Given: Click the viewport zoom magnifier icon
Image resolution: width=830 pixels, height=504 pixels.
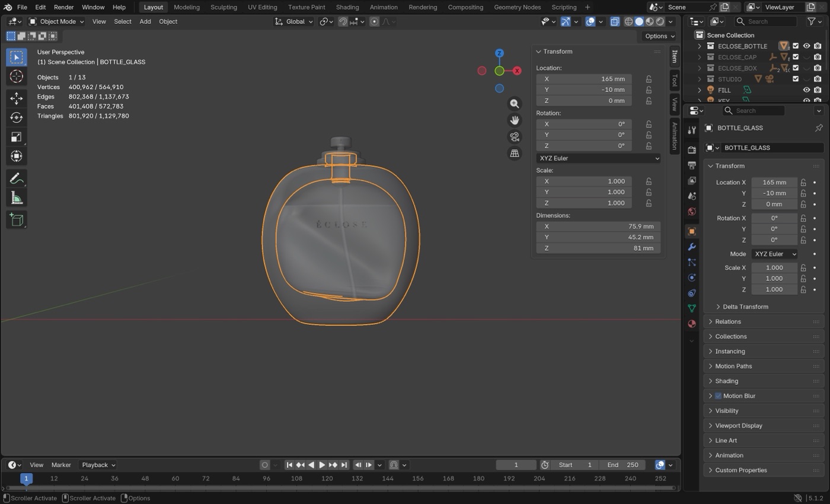Looking at the screenshot, I should click(x=515, y=104).
